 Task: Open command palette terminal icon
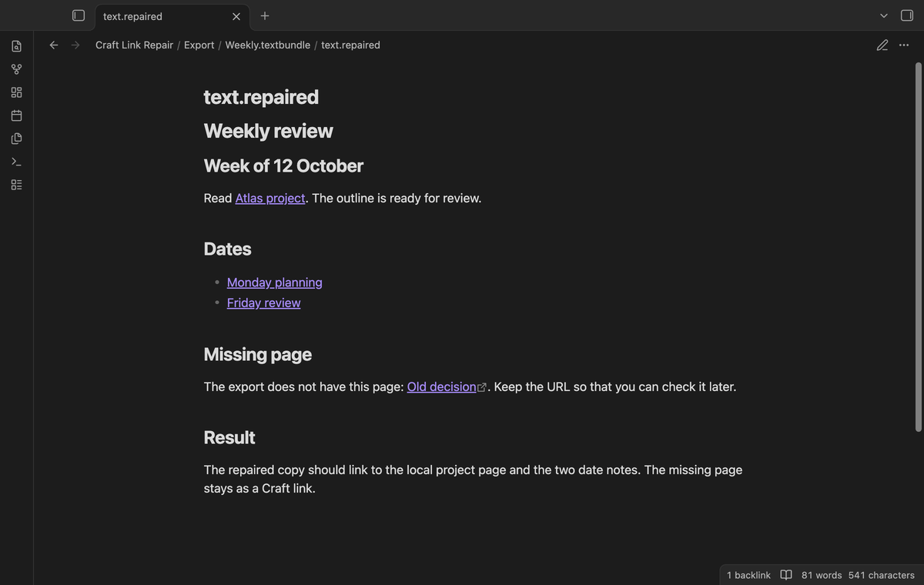tap(17, 162)
